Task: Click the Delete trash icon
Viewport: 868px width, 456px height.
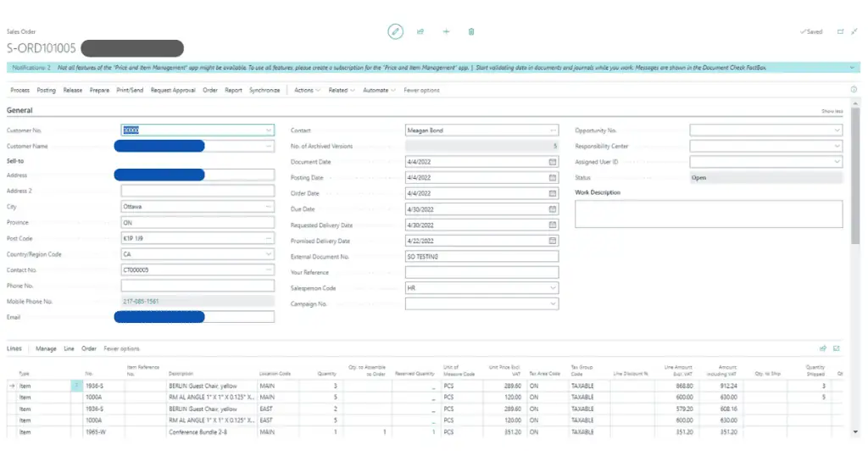Action: pos(471,31)
